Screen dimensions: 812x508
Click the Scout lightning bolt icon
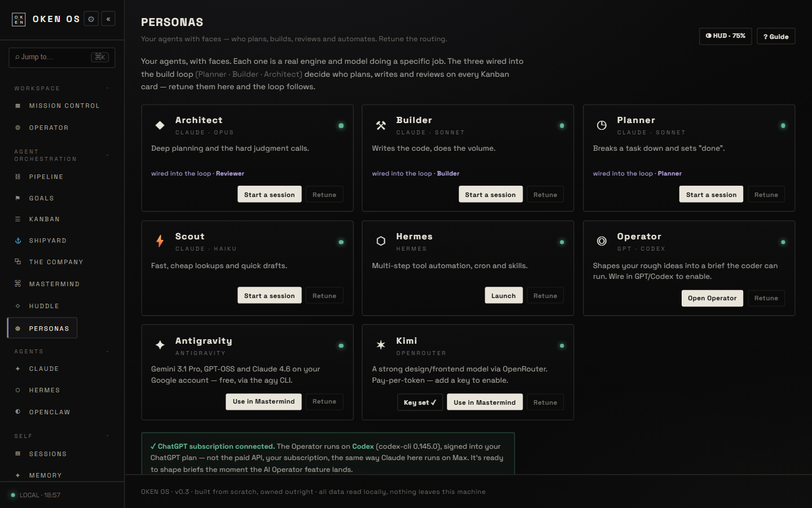point(160,242)
